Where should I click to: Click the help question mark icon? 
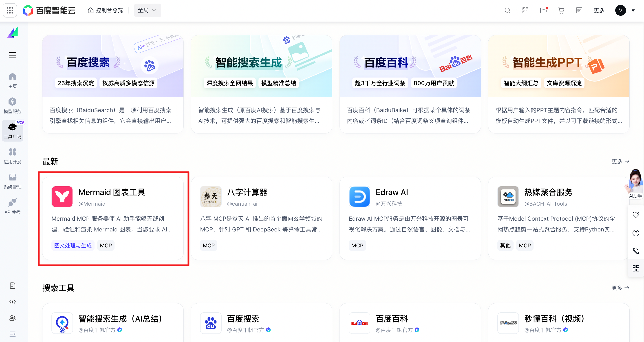pos(635,233)
